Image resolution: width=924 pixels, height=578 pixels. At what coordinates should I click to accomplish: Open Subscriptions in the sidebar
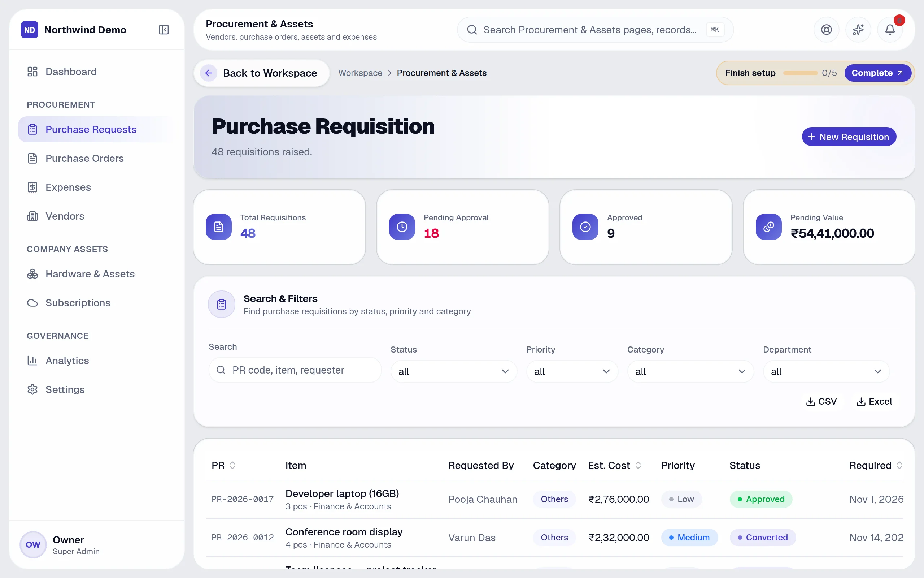pos(96,303)
